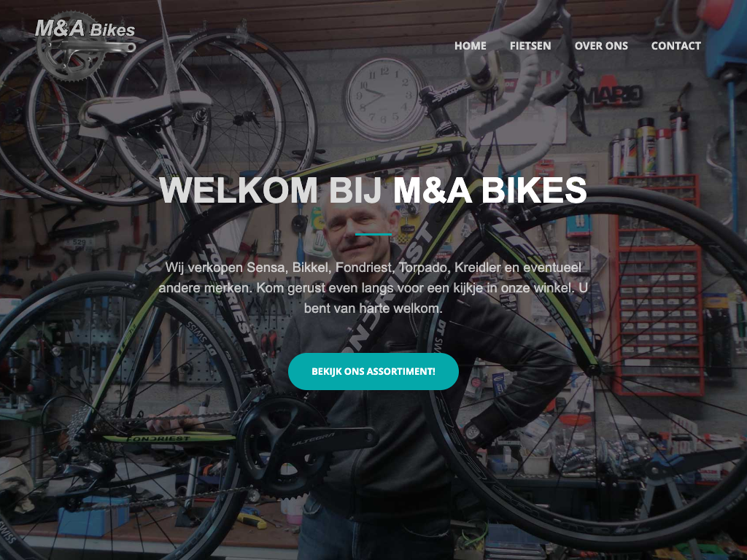Click the BEKIJK ONS ASSORTIMENT! button
Screen dimensions: 747x560
point(373,371)
